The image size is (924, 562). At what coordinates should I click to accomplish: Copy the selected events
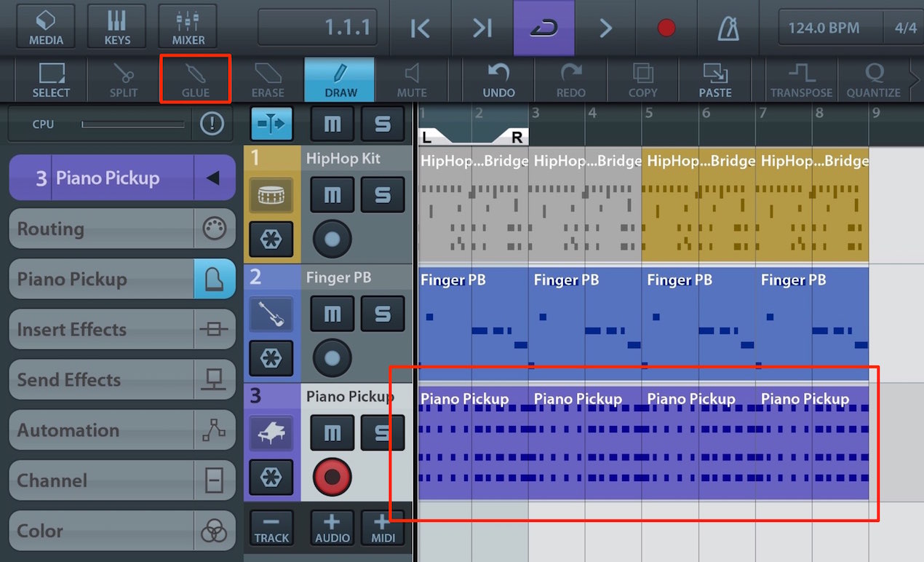coord(642,80)
